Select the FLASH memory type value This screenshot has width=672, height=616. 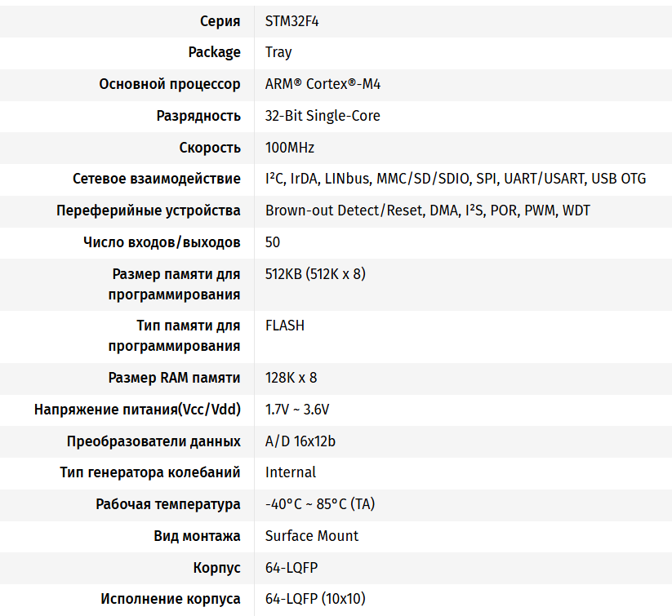tap(285, 326)
